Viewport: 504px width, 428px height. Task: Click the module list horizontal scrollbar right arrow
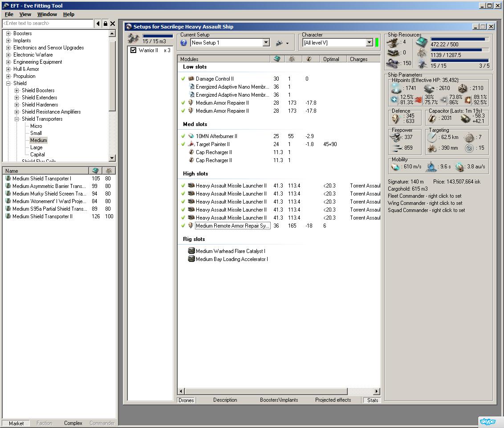(x=376, y=391)
